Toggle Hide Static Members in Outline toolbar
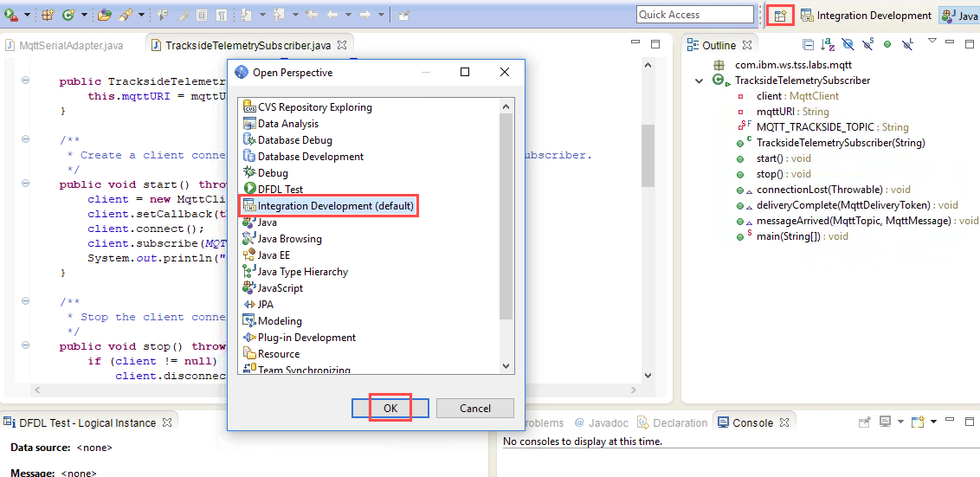This screenshot has width=980, height=477. (867, 44)
